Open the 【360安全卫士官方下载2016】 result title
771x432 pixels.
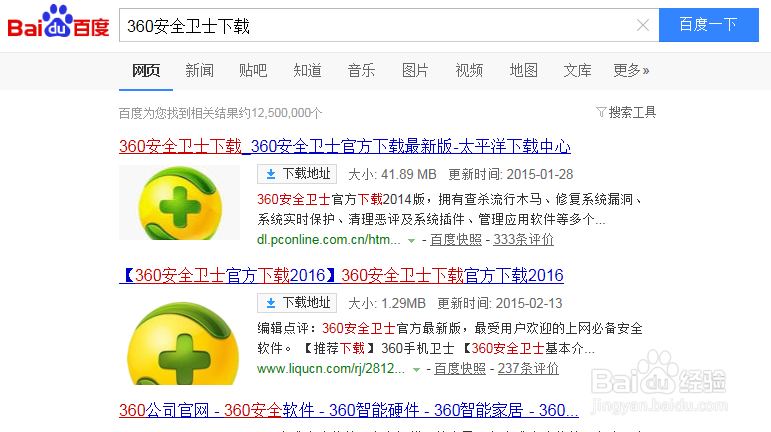[x=341, y=275]
